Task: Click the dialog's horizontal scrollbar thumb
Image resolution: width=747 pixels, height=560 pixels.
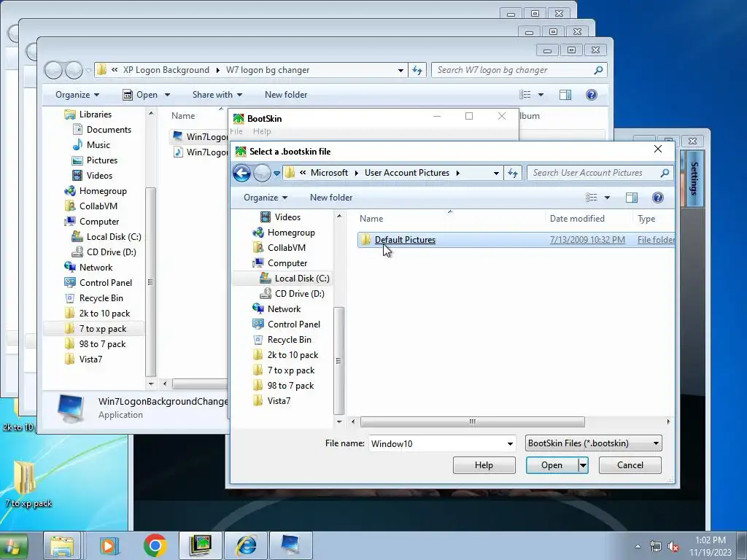Action: point(472,421)
